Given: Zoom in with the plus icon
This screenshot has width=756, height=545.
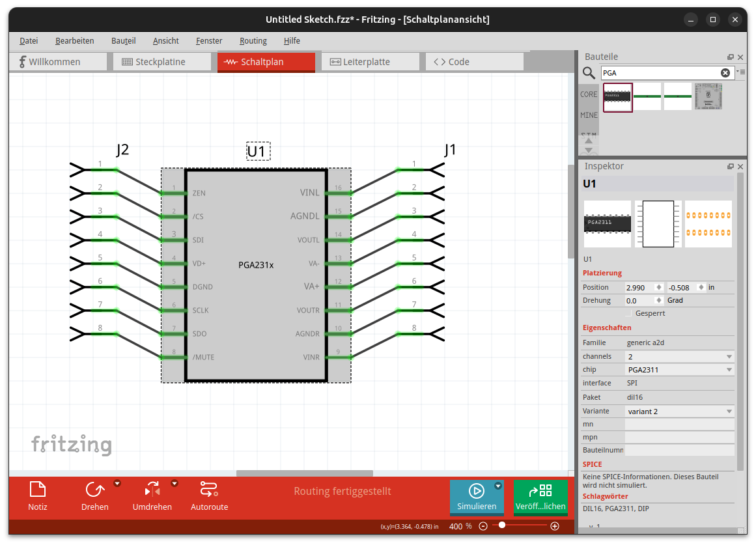Looking at the screenshot, I should click(x=554, y=526).
